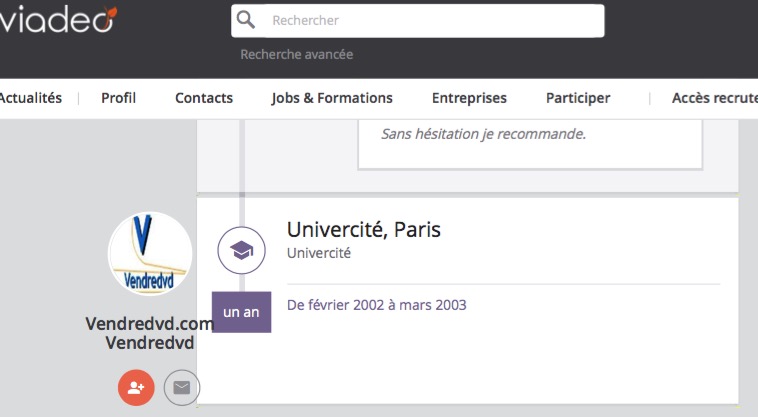The height and width of the screenshot is (417, 758).
Task: Click the Vendredvd.com profile name
Action: 150,324
